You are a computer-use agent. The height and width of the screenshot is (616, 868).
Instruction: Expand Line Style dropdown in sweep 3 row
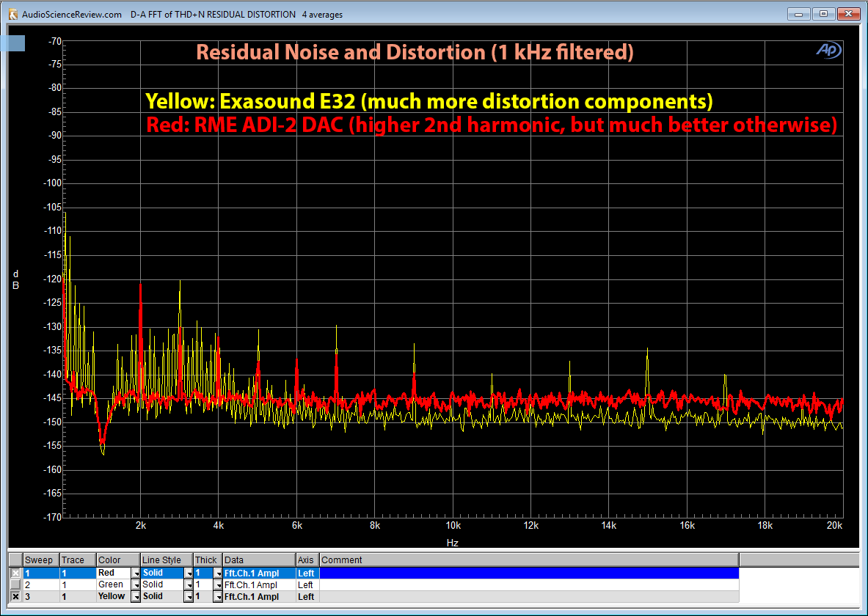click(x=189, y=597)
